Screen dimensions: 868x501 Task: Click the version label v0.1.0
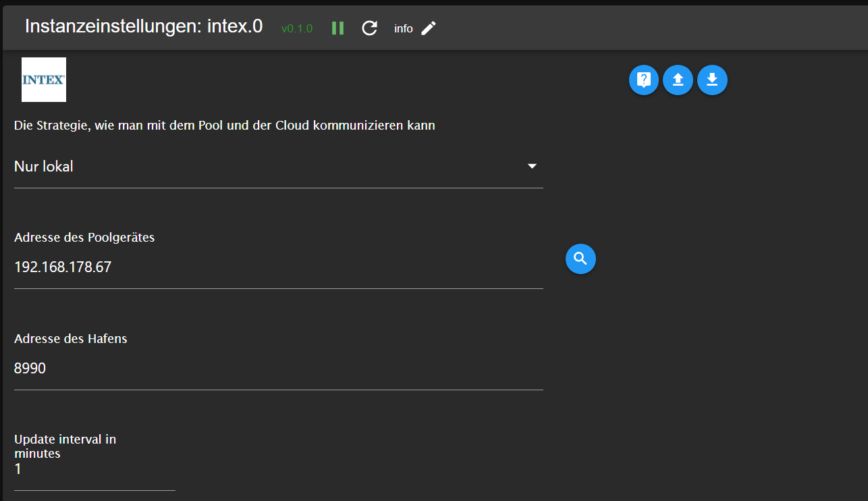297,28
